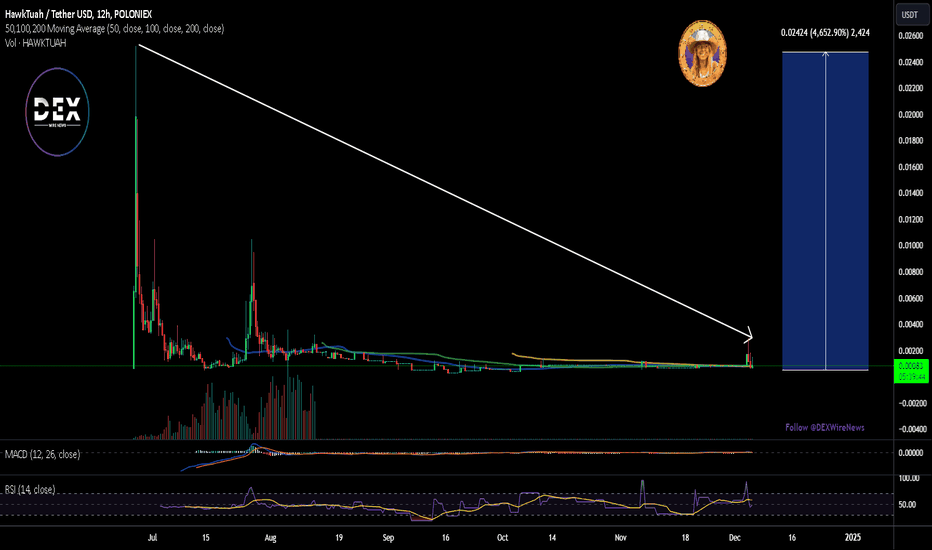
Task: Click the 0.00000 MACD scale label
Action: pos(911,452)
